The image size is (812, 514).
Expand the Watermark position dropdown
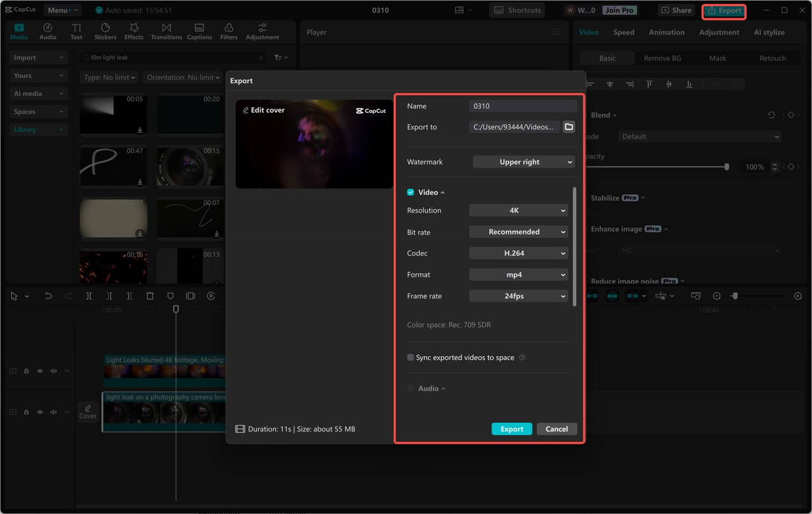click(x=523, y=162)
